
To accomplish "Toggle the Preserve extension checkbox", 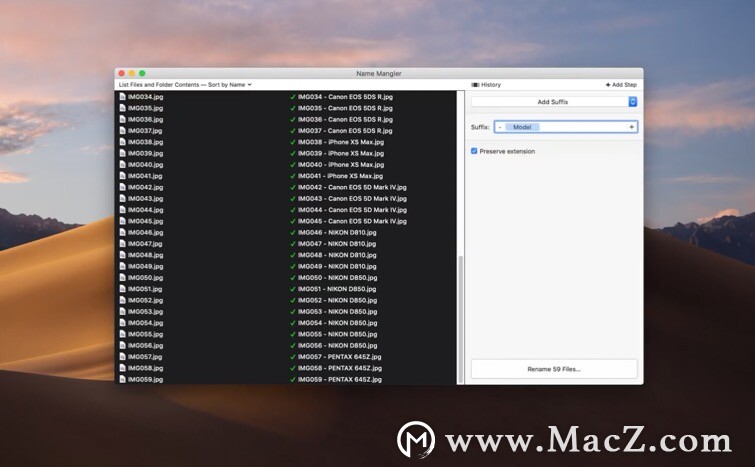I will 474,151.
